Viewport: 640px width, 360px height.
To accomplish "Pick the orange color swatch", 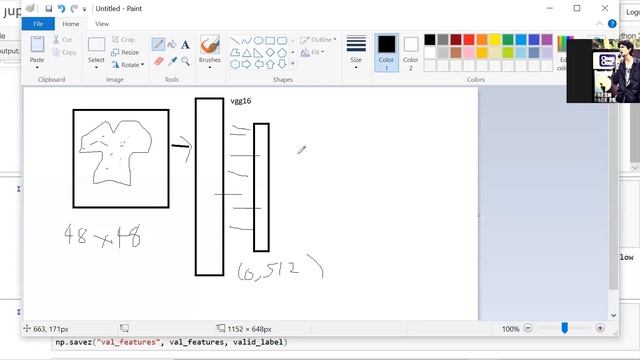I will pos(482,40).
